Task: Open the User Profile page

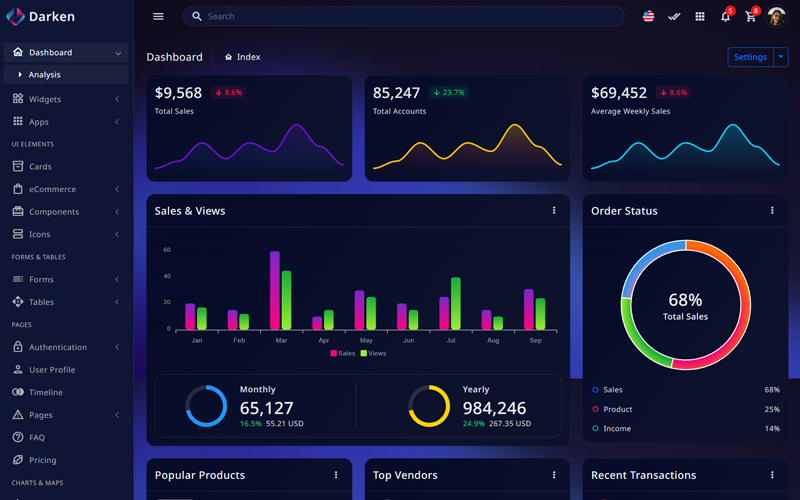Action: [52, 370]
